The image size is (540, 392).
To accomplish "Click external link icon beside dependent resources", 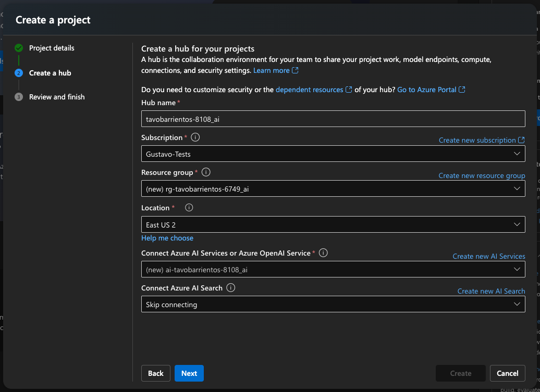I will point(349,90).
